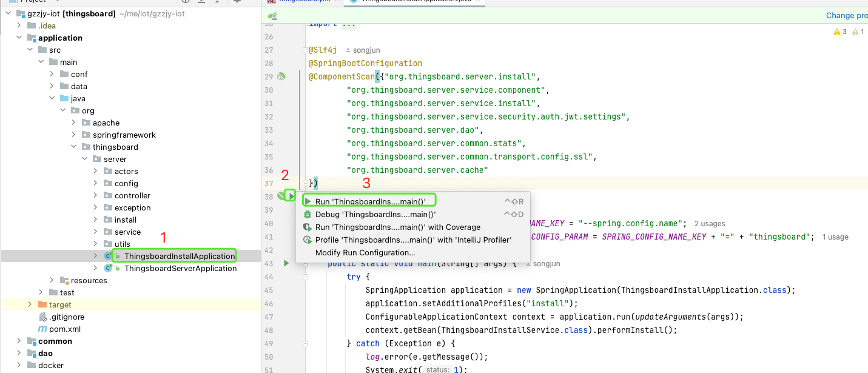Click the songjun author hint on line 43
The width and height of the screenshot is (868, 373).
[x=543, y=264]
